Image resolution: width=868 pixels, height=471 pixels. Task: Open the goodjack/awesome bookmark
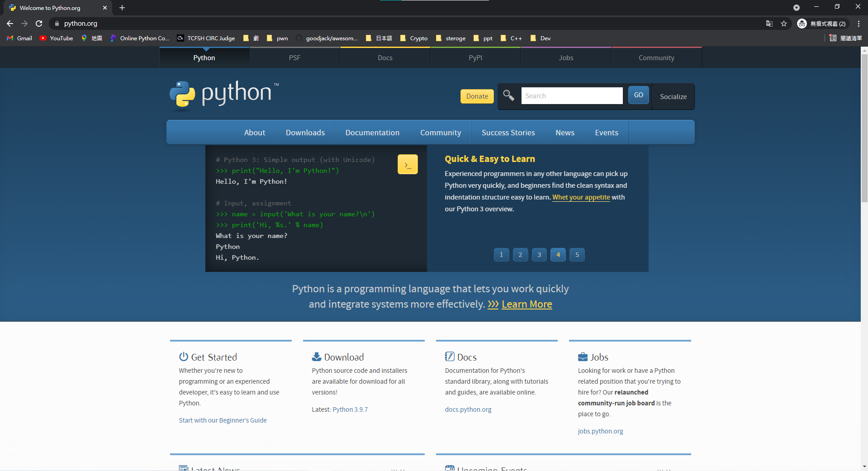pos(327,38)
